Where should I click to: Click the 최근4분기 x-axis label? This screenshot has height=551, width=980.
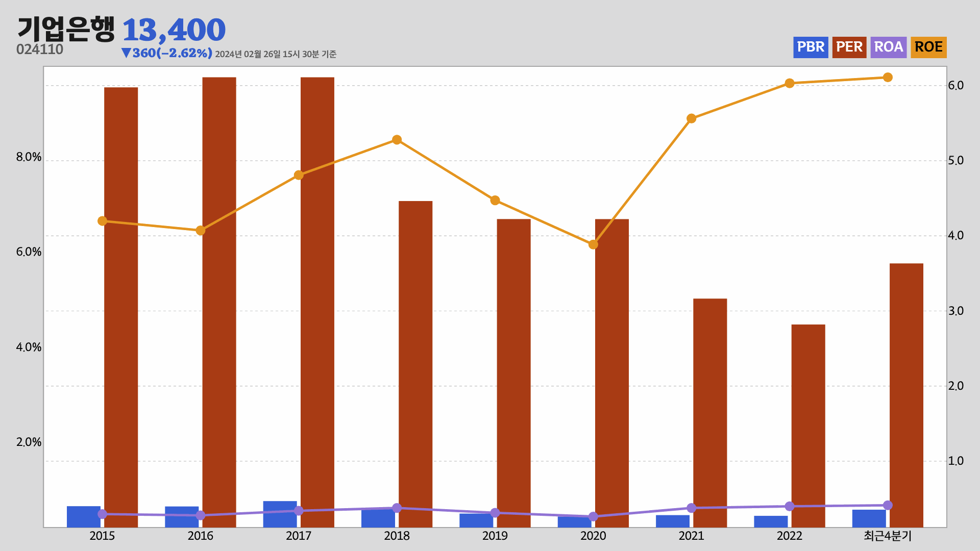pos(888,536)
